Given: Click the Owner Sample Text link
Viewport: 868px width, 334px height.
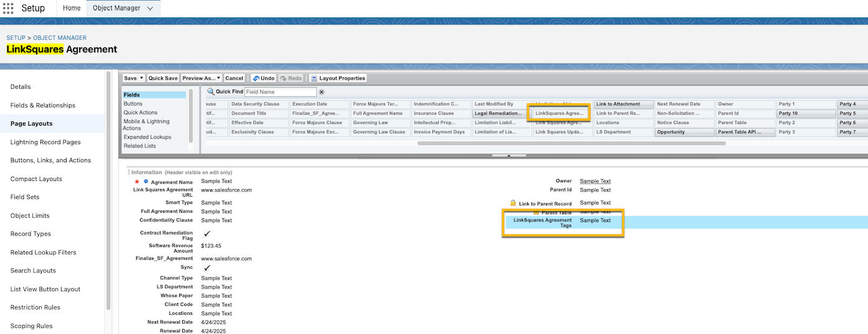Looking at the screenshot, I should click(x=595, y=181).
